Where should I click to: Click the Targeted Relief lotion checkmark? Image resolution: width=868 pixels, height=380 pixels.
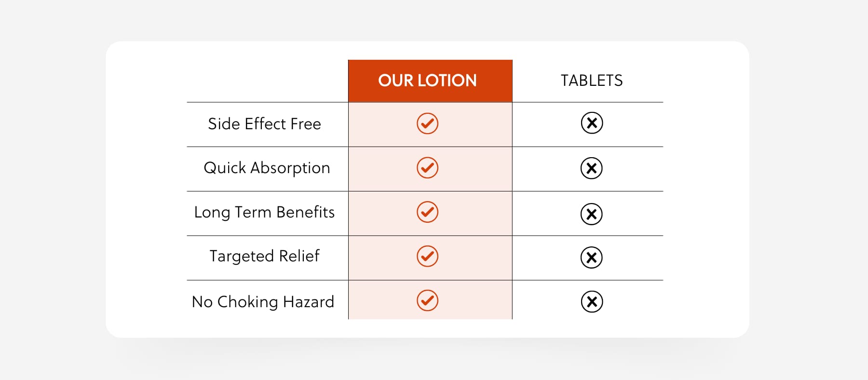[427, 256]
